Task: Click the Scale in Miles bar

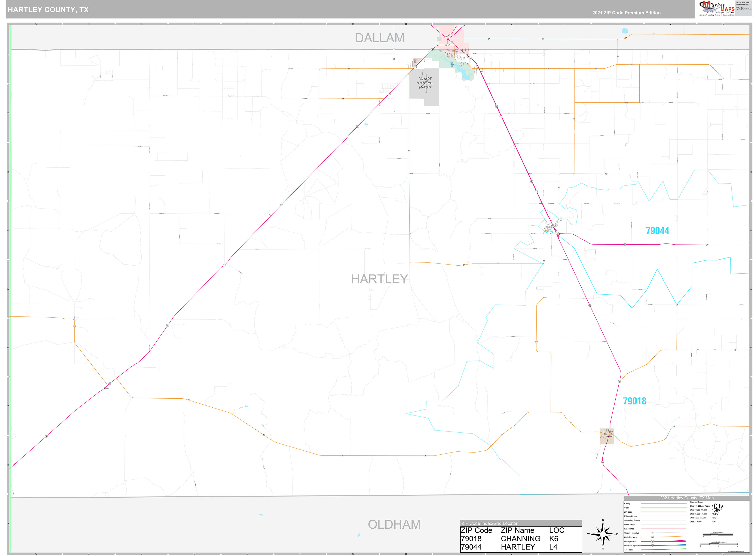Action: (x=718, y=534)
